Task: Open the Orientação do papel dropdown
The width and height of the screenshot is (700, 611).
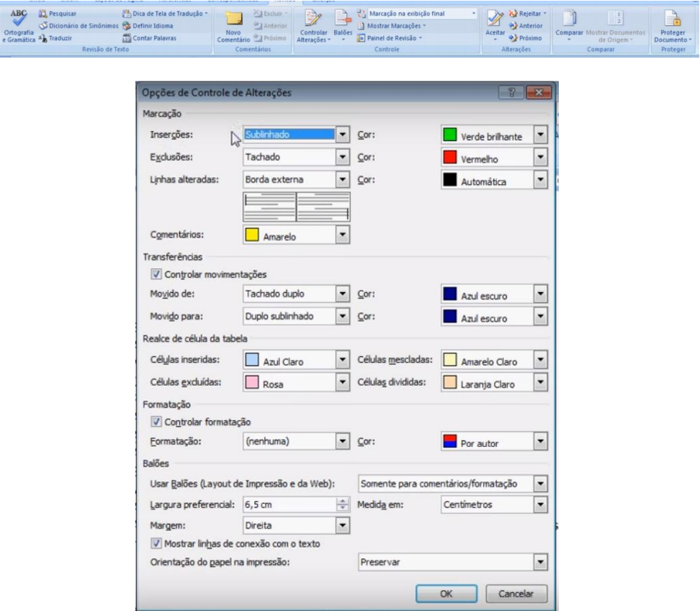Action: coord(540,563)
